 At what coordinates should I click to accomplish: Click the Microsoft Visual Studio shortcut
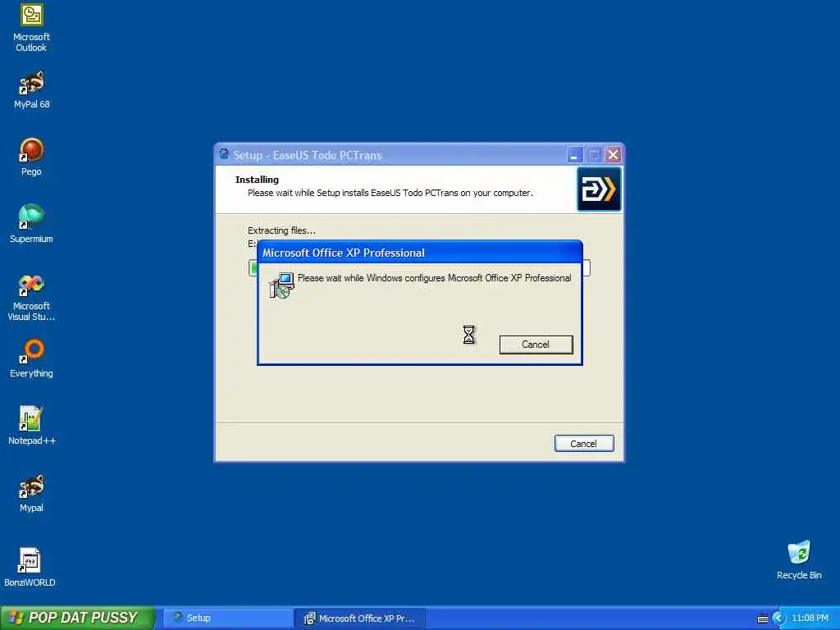(x=31, y=298)
